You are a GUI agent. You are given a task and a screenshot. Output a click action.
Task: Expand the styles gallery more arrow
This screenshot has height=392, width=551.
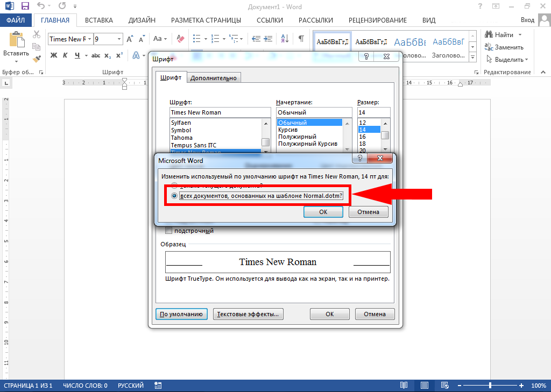coord(473,57)
